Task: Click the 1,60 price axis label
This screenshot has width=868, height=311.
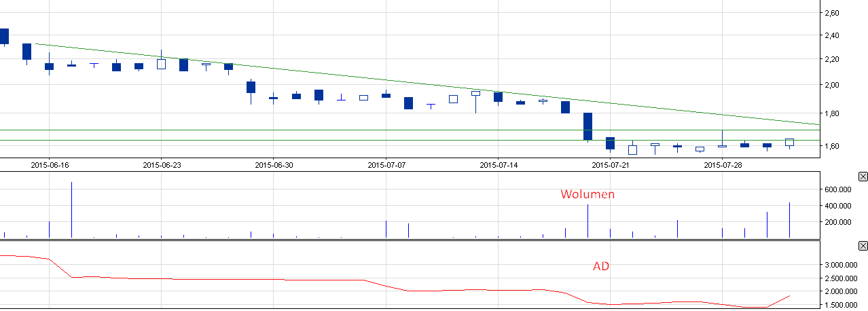Action: coord(831,146)
